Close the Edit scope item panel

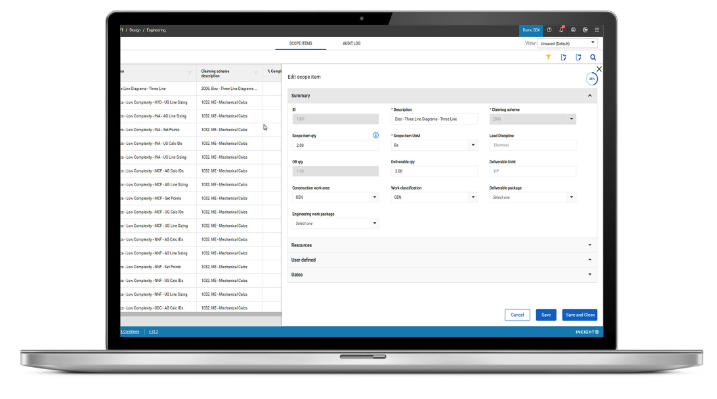click(599, 69)
